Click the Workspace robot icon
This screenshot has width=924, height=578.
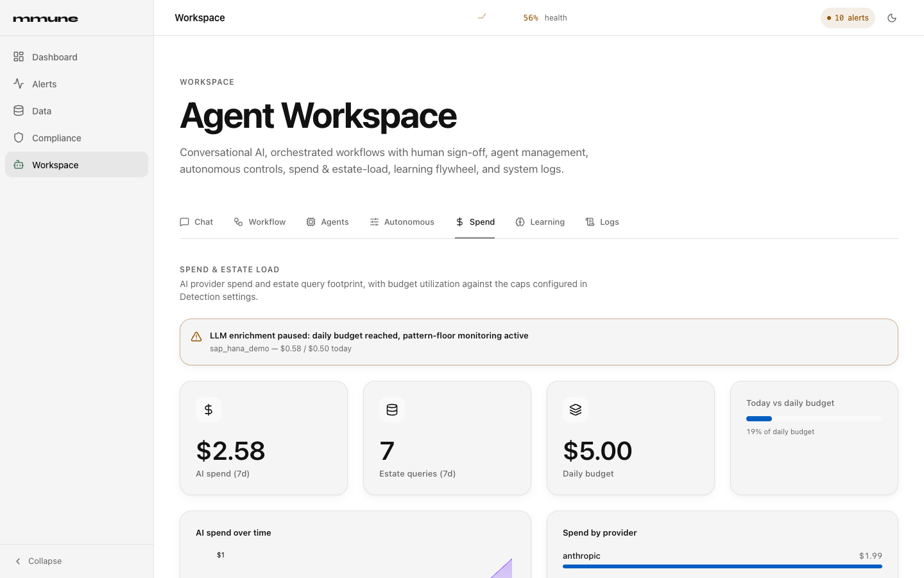pyautogui.click(x=19, y=164)
